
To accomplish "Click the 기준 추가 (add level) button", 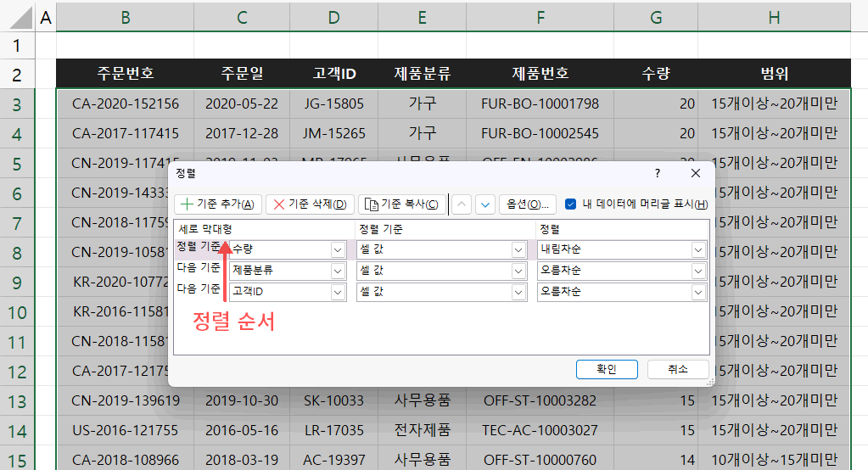I will tap(217, 204).
